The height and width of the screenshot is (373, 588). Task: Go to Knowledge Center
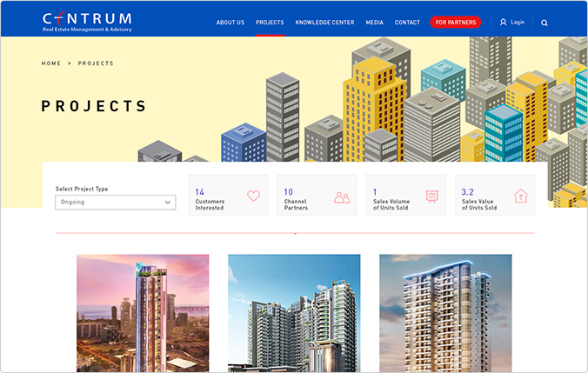point(324,23)
